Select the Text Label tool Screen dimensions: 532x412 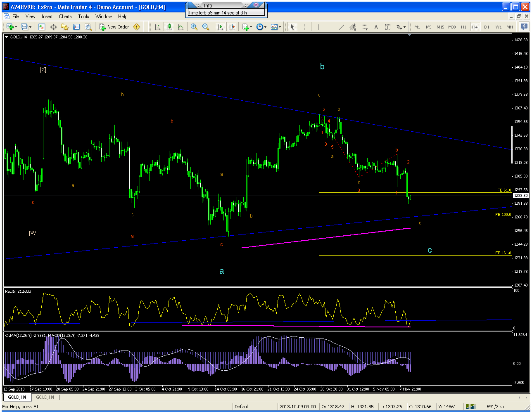pyautogui.click(x=387, y=27)
